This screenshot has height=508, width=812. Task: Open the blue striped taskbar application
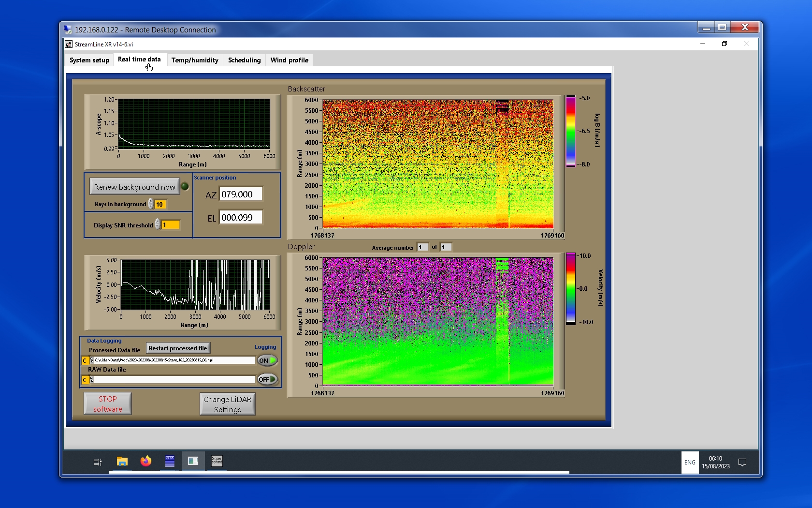coord(170,461)
